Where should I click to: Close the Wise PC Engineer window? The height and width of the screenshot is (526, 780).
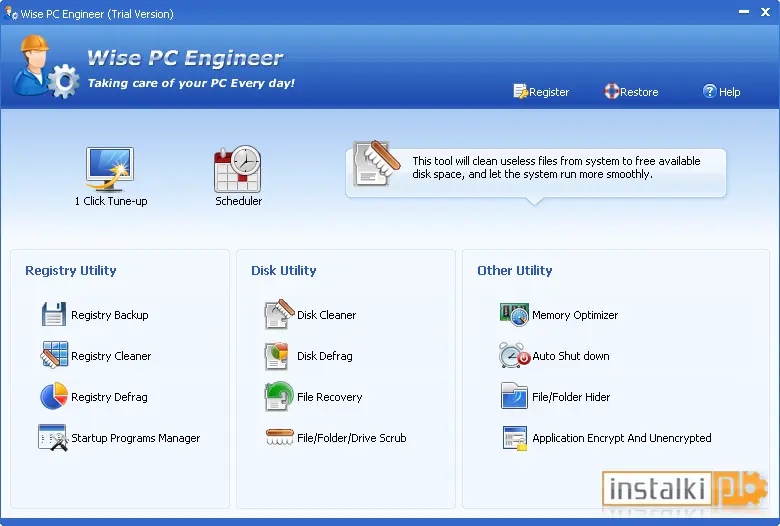(765, 12)
